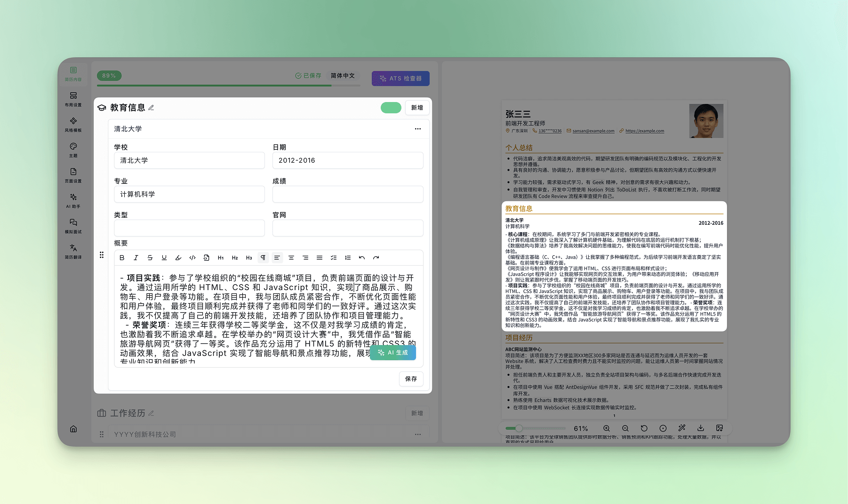
Task: Toggle paragraph format button
Action: click(x=263, y=258)
